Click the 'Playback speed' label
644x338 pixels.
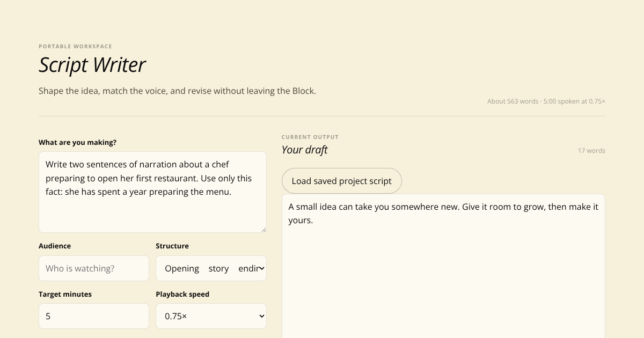(x=182, y=294)
